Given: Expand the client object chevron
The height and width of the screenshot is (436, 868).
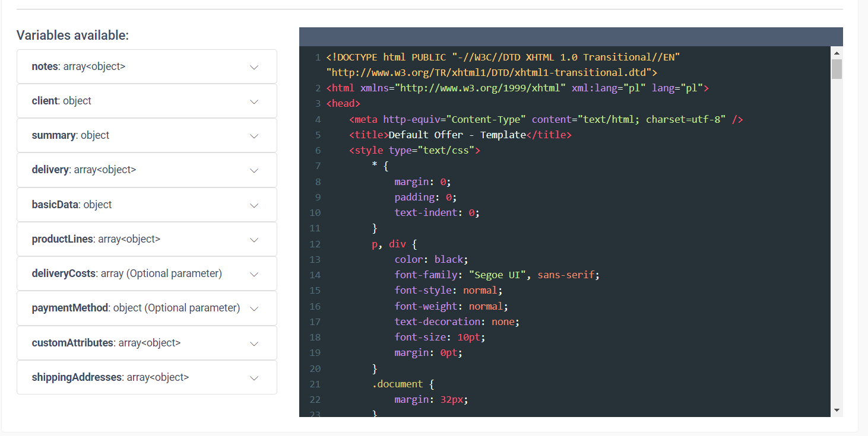Looking at the screenshot, I should tap(254, 101).
